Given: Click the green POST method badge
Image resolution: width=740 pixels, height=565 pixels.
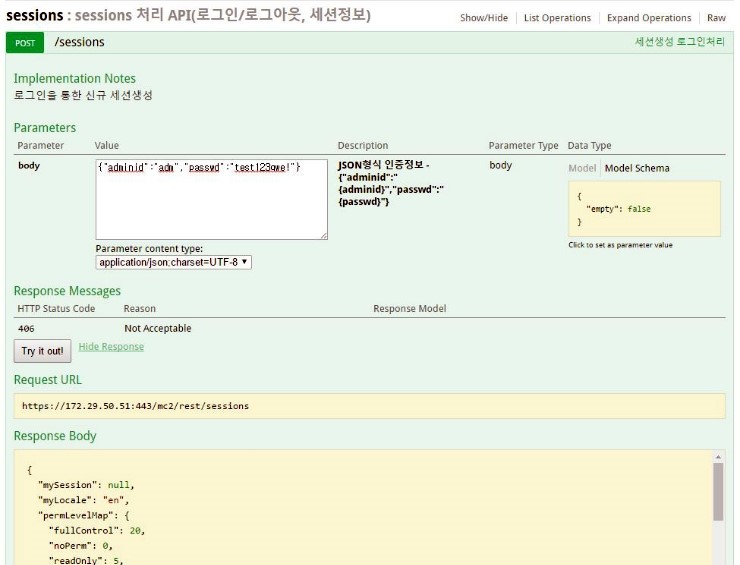Looking at the screenshot, I should tap(25, 43).
